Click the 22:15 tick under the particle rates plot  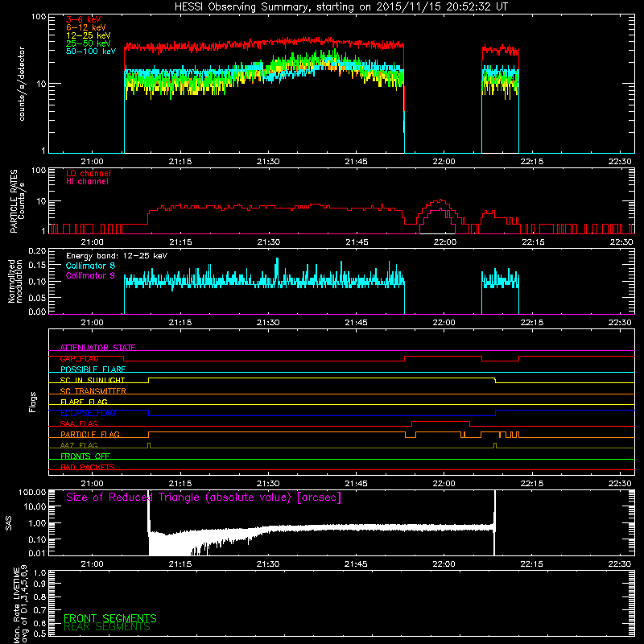[533, 242]
